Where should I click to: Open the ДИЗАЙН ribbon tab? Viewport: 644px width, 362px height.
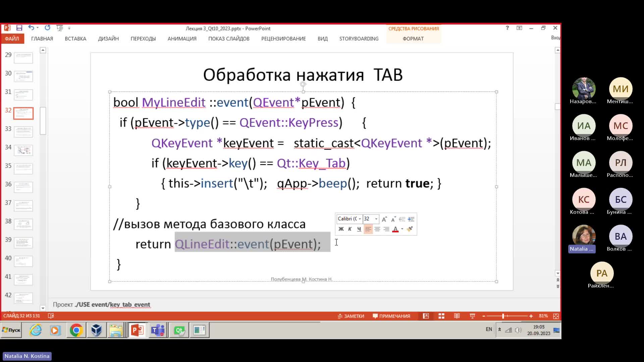tap(108, 39)
